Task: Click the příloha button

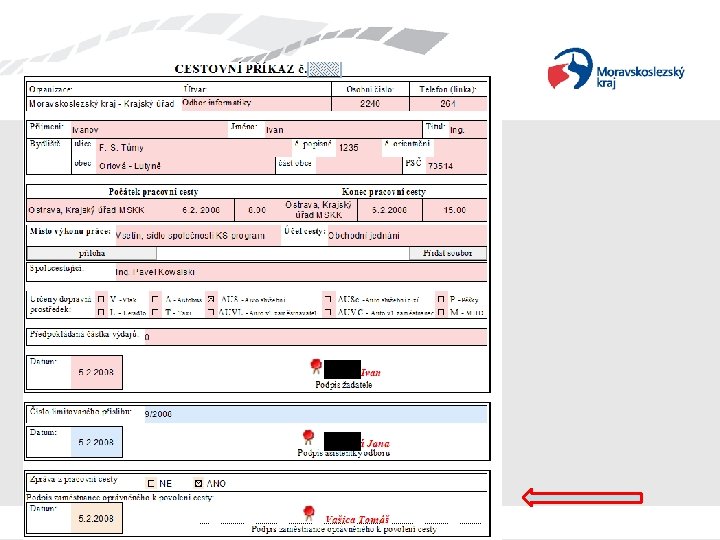Action: 92,253
